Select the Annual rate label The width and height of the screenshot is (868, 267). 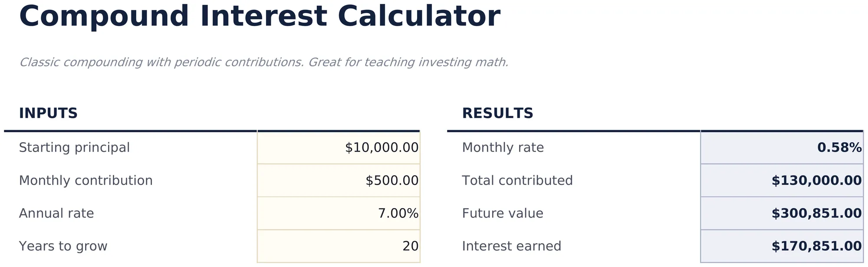click(56, 213)
